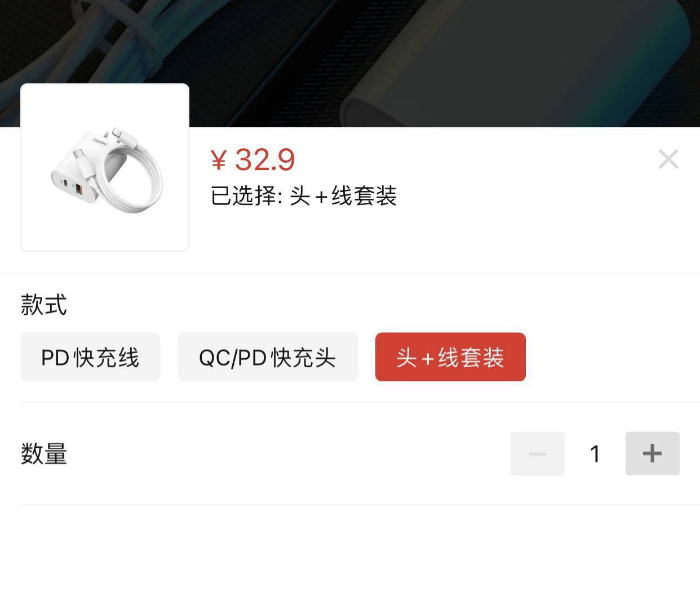700x597 pixels.
Task: Click the USB ports on the thumbnail charger
Action: (x=73, y=187)
